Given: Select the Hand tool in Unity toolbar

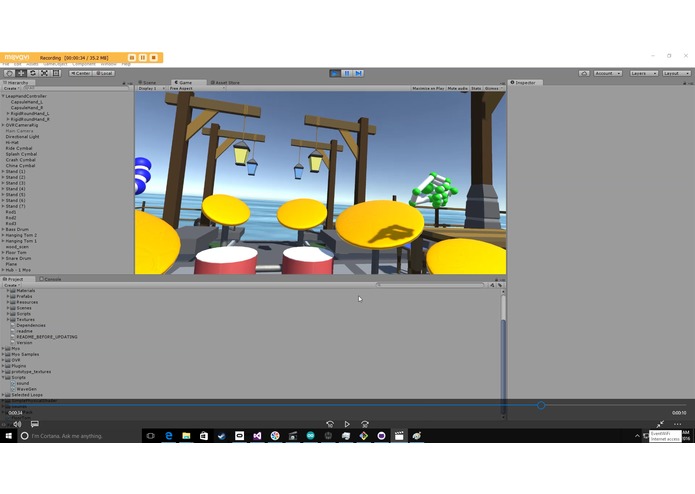Looking at the screenshot, I should coord(9,73).
